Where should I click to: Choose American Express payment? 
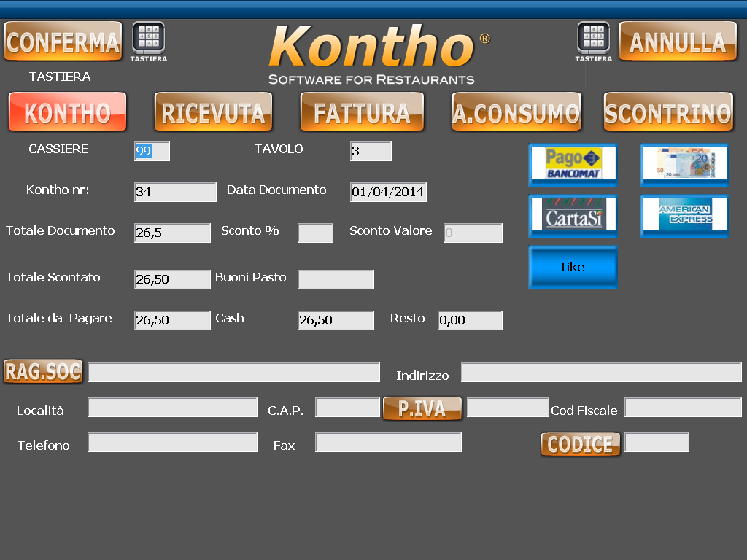pyautogui.click(x=684, y=216)
